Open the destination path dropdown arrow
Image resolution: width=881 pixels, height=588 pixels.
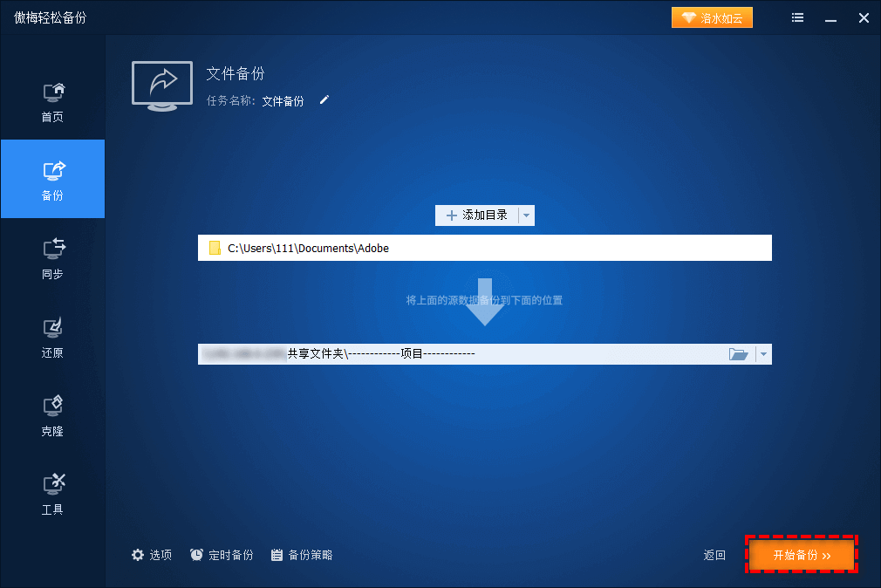(x=763, y=353)
